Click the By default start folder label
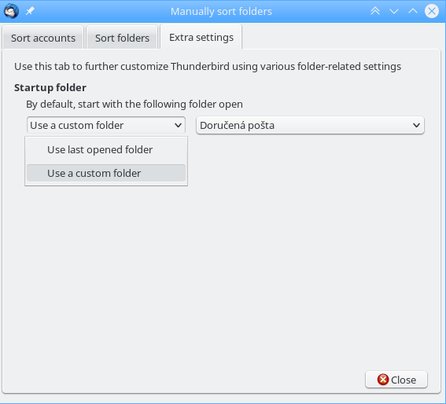The height and width of the screenshot is (404, 446). [134, 104]
